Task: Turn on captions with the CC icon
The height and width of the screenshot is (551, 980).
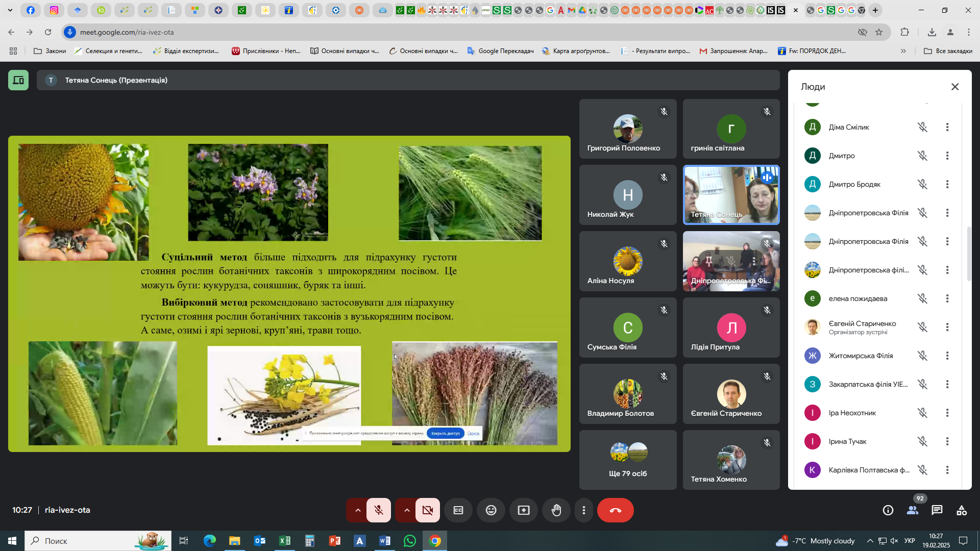Action: point(458,510)
